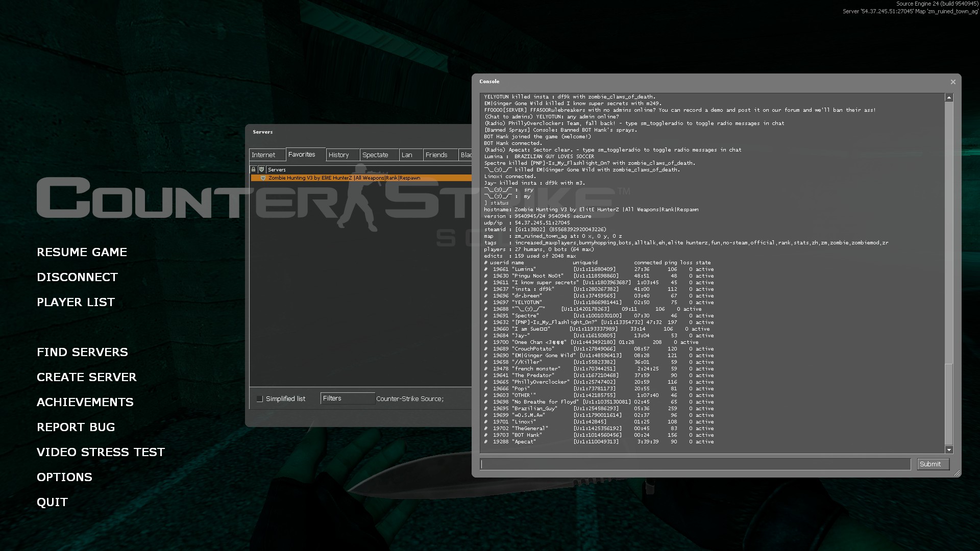980x551 pixels.
Task: Click the password lock column icon in Servers
Action: [253, 169]
